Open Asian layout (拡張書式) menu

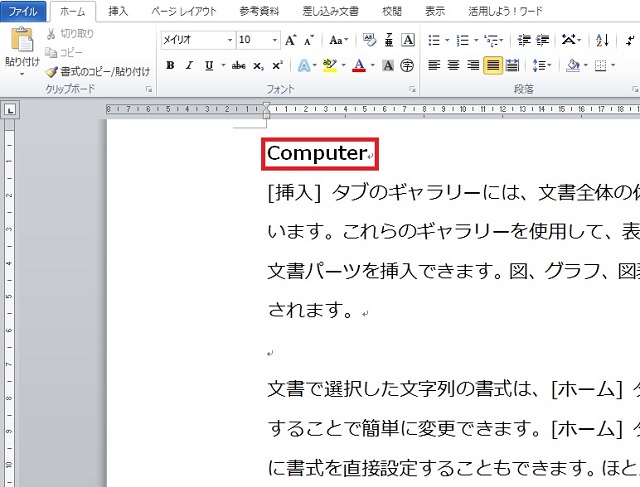click(571, 40)
